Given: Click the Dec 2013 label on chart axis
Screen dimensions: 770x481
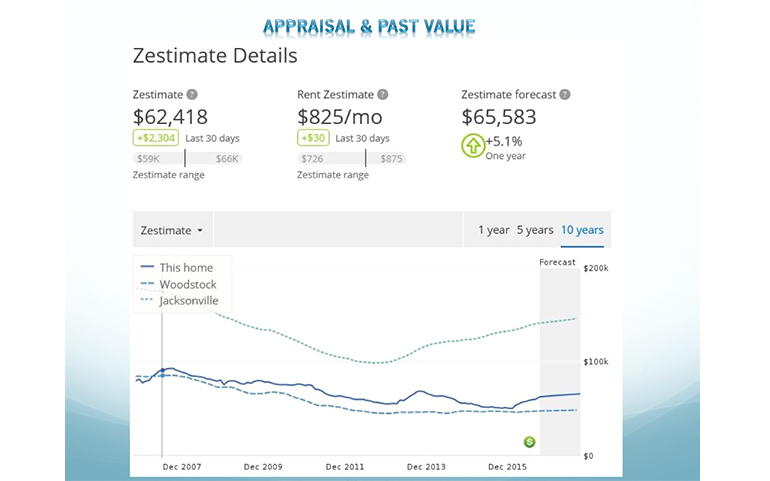Looking at the screenshot, I should (x=427, y=467).
